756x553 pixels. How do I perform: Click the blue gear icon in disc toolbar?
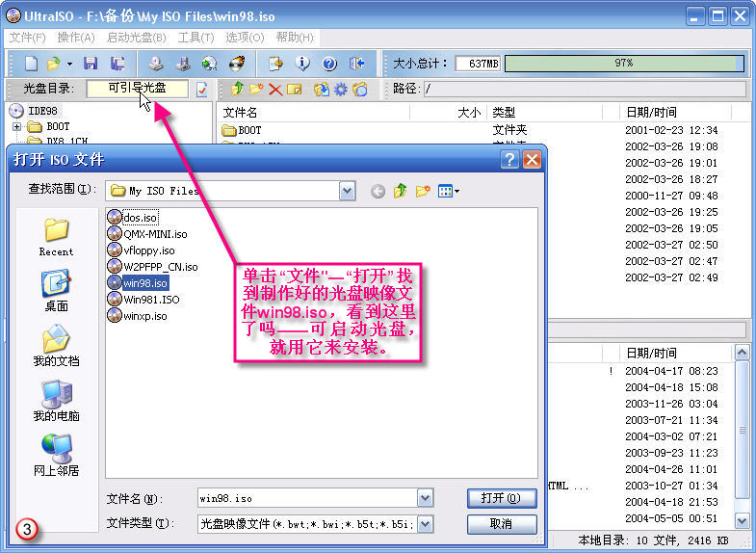(x=340, y=89)
